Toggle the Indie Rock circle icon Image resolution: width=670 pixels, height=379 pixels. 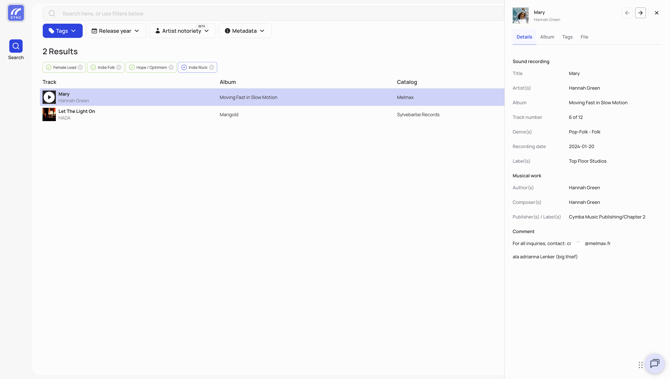pos(184,68)
